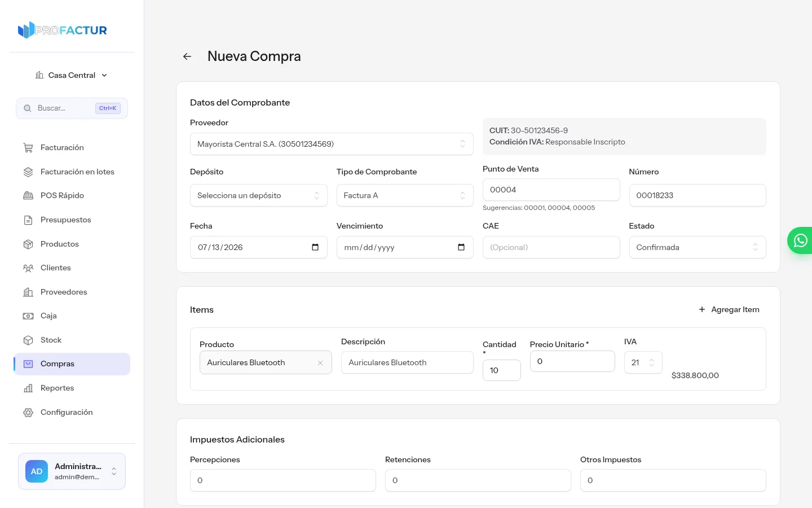The width and height of the screenshot is (812, 508).
Task: Open the Selecciona un depósito dropdown
Action: tap(259, 195)
